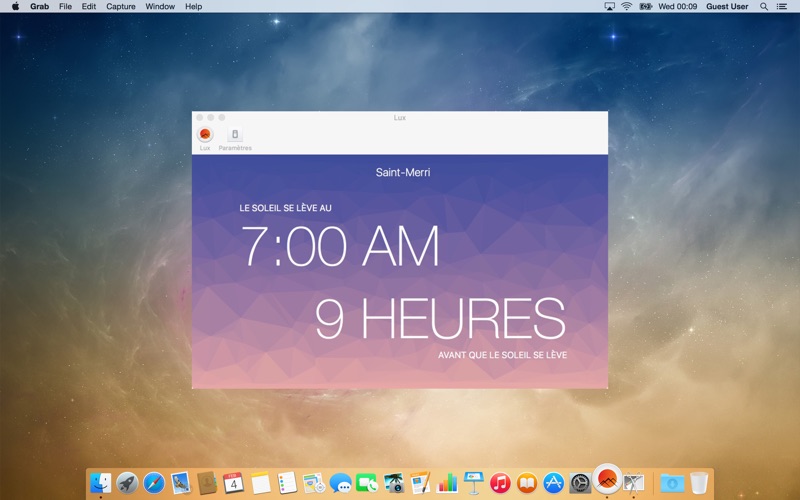Viewport: 800px width, 500px height.
Task: Open iTunes music note icon in Dock
Action: click(501, 483)
